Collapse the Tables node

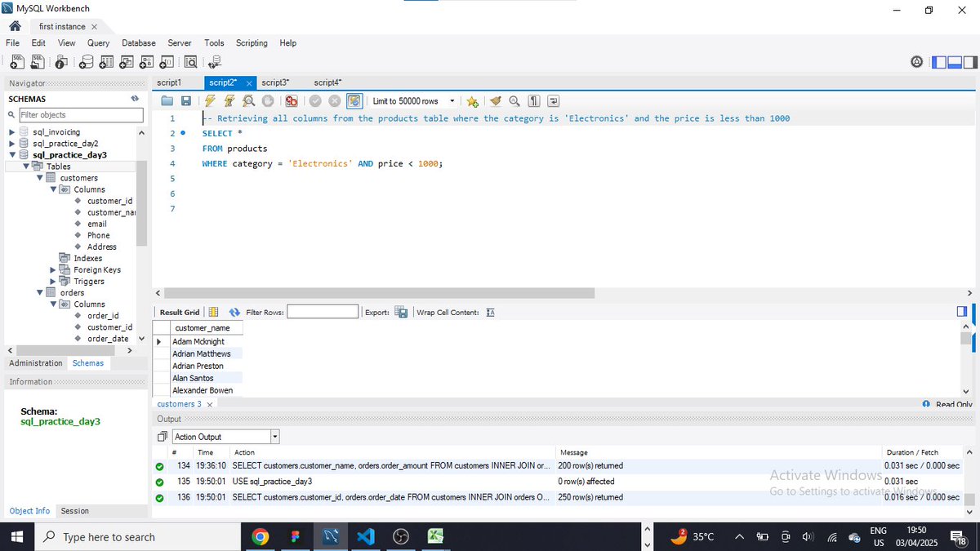26,167
